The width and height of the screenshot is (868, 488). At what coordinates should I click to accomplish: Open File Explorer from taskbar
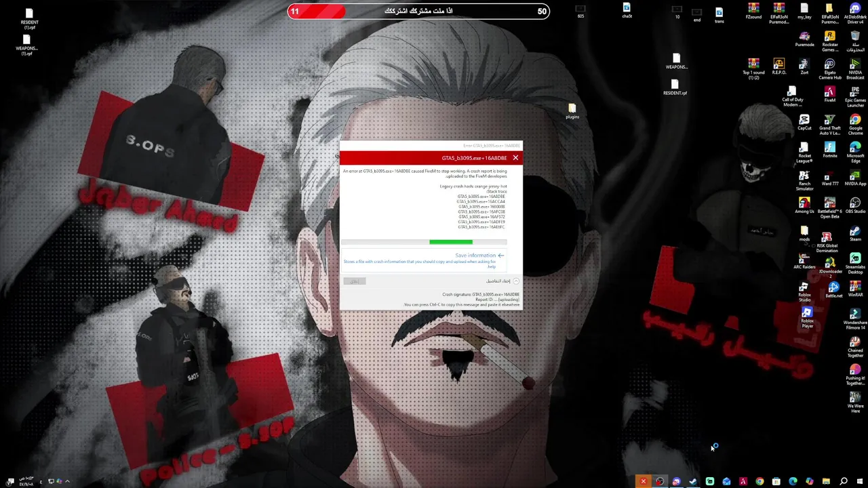pos(826,481)
